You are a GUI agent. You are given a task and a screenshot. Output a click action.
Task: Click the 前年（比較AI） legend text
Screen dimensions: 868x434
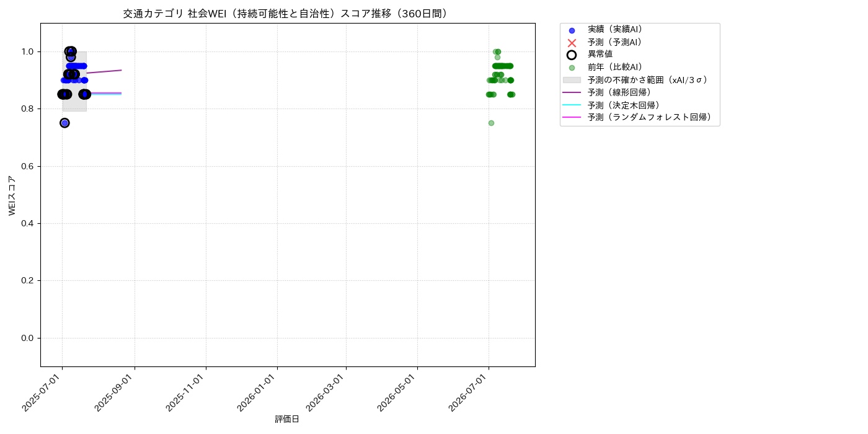click(615, 68)
